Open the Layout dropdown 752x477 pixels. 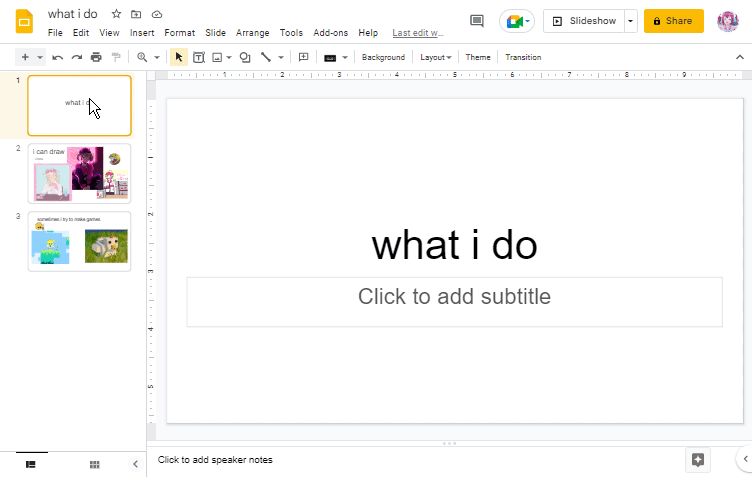(435, 57)
